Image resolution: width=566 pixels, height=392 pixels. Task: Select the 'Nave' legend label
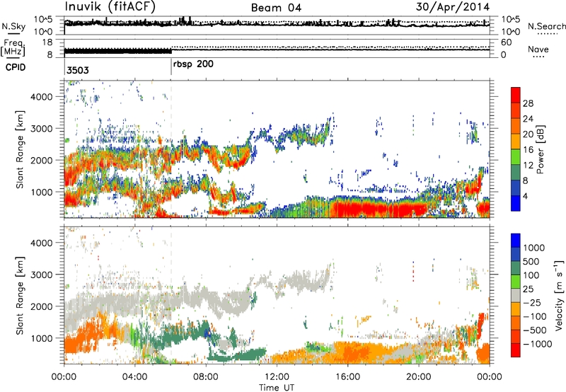point(538,49)
